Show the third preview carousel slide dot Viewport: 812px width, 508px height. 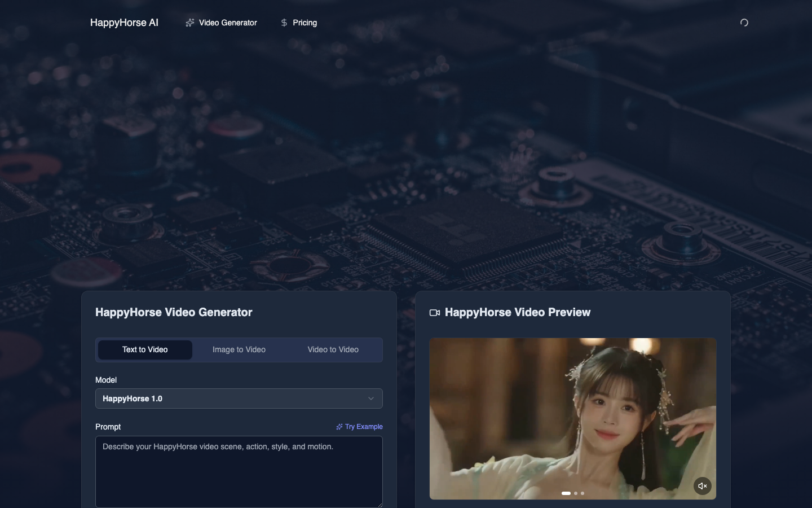(x=582, y=493)
